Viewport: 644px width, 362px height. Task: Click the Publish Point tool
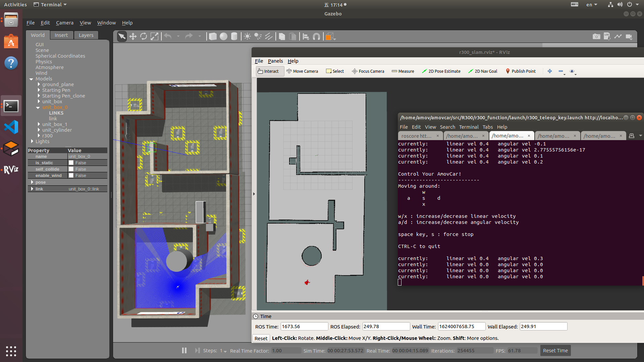(520, 71)
